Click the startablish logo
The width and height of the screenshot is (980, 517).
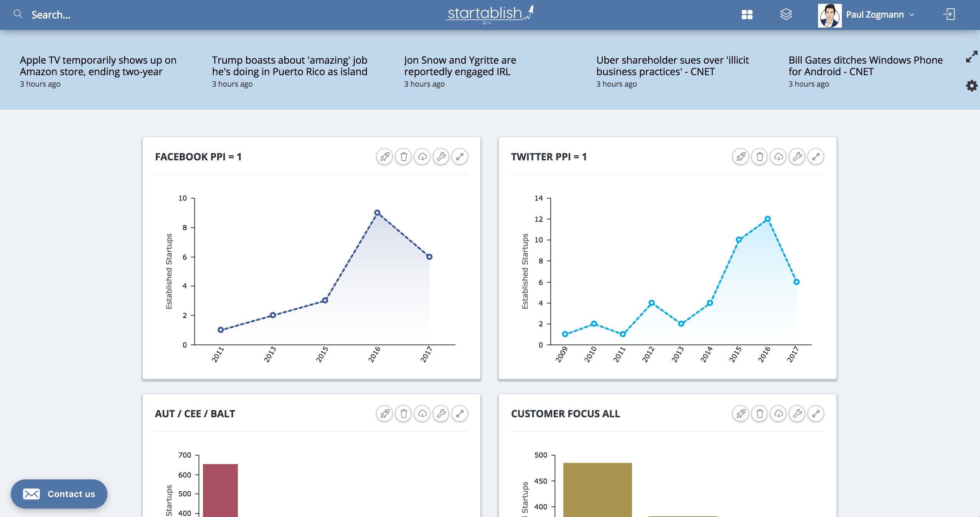point(490,14)
